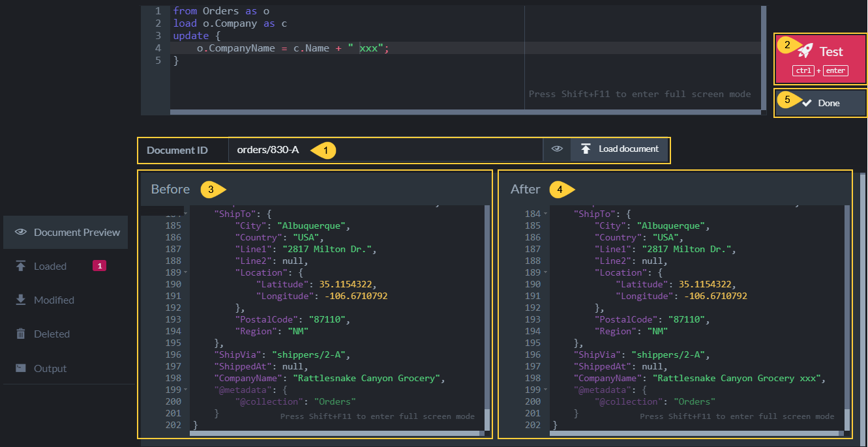Collapse Location at line 189 in After panel

[546, 273]
